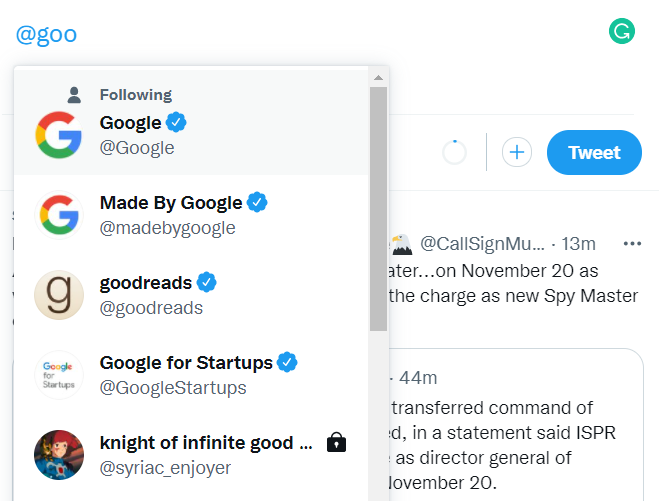Select the @Google mention suggestion
Screen dimensions: 659x501
pyautogui.click(x=191, y=135)
